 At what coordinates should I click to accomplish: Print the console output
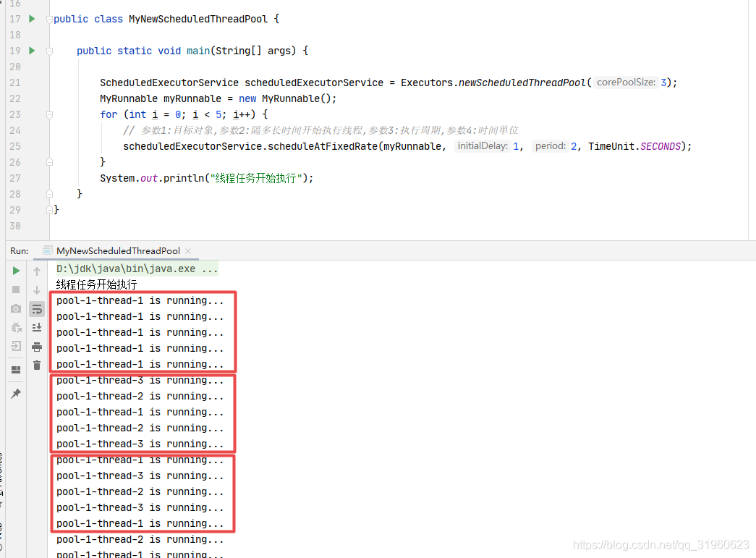[x=37, y=347]
